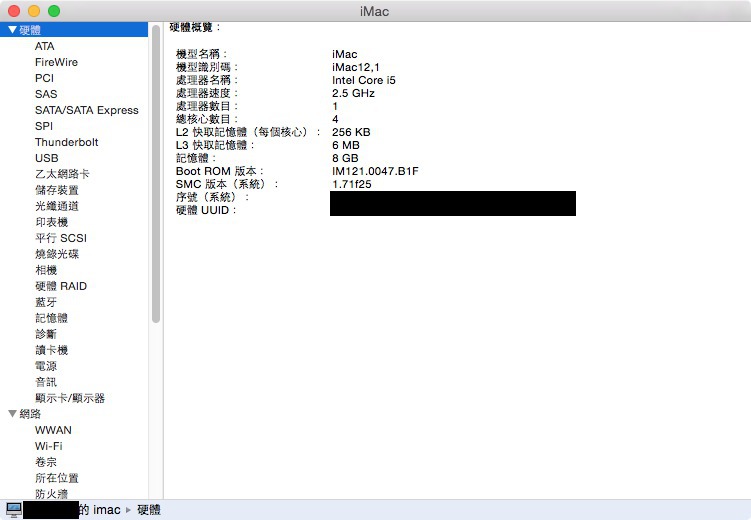Image resolution: width=751 pixels, height=520 pixels.
Task: Select 相機 in the sidebar
Action: 46,270
